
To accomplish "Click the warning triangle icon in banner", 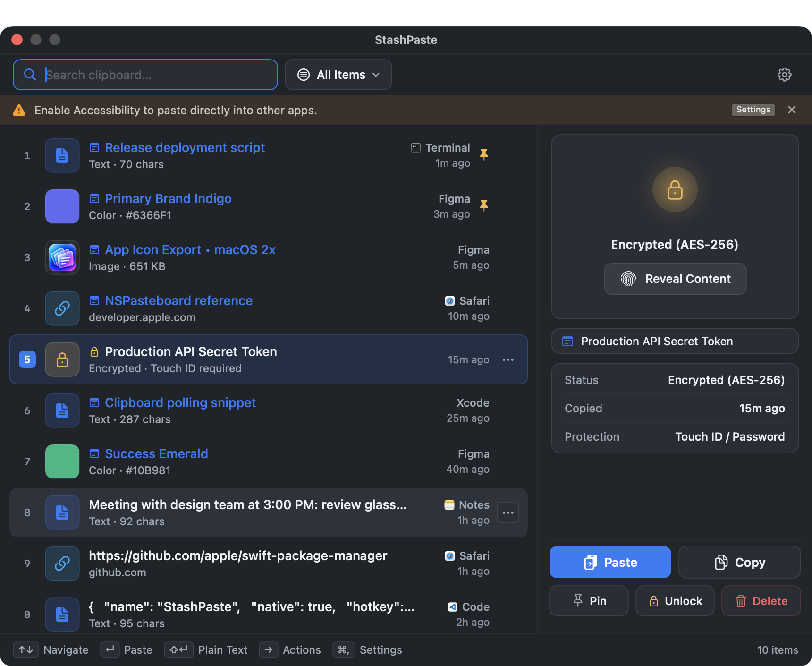I will [x=19, y=110].
